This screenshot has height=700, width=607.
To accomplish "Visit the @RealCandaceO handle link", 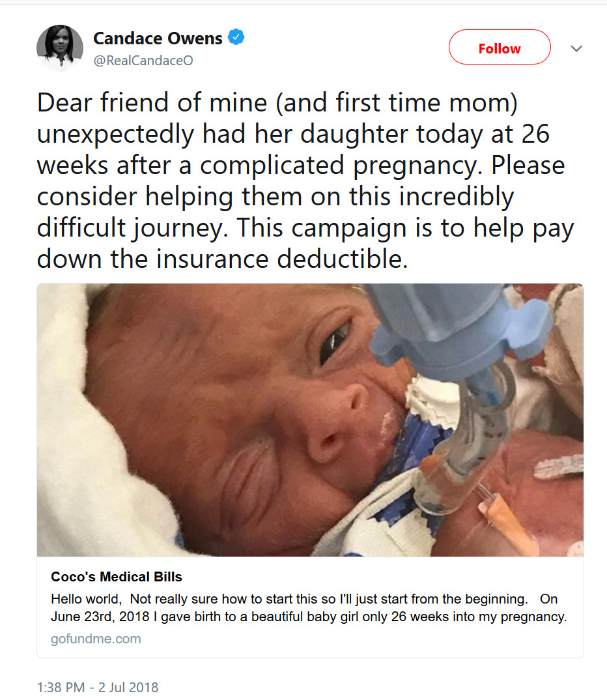I will point(143,60).
